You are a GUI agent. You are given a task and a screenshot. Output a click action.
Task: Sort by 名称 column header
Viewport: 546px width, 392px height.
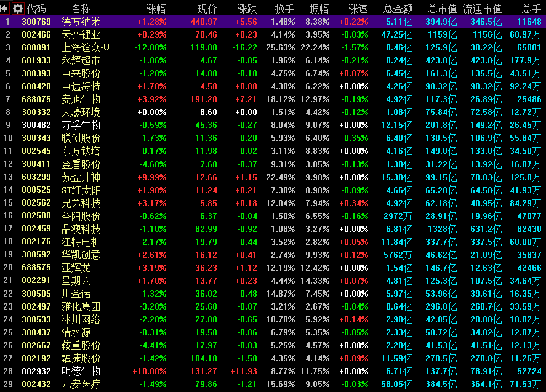tap(81, 9)
